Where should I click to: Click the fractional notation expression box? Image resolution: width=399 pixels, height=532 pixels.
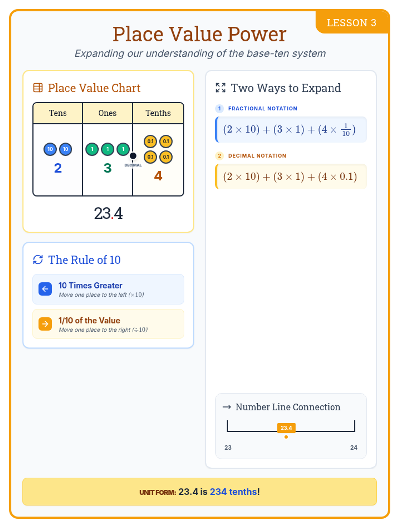(x=291, y=130)
